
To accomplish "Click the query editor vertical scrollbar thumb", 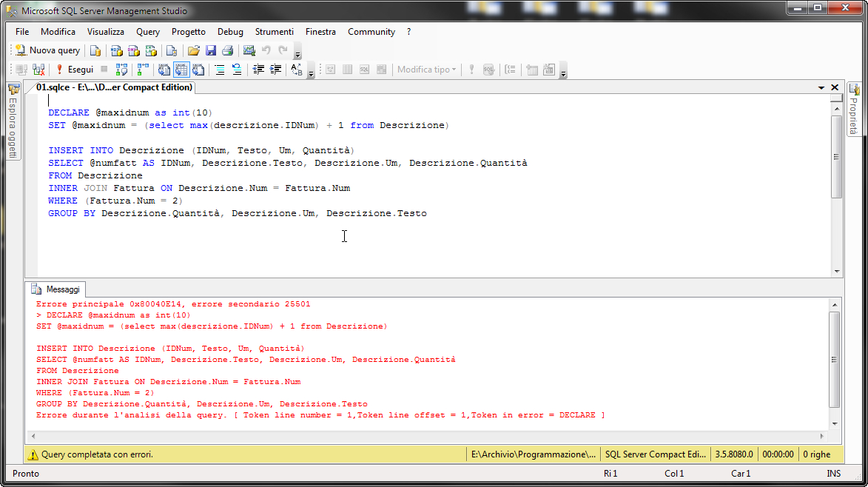I will [837, 157].
